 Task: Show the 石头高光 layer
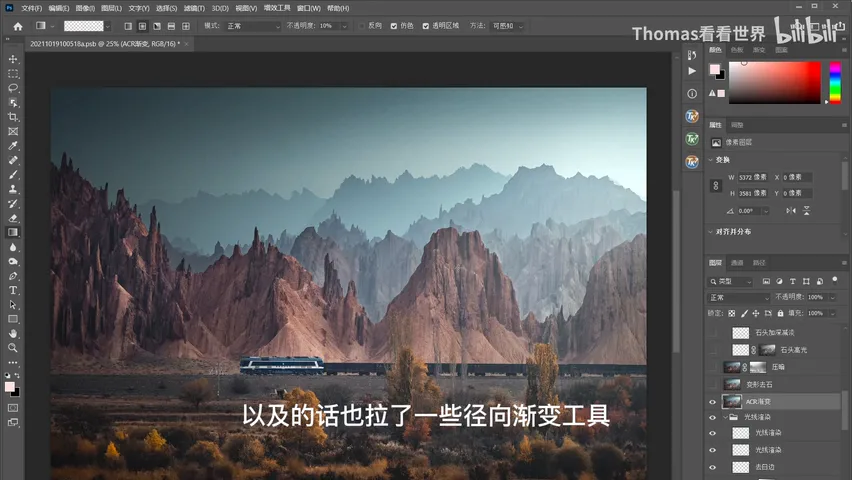point(712,350)
